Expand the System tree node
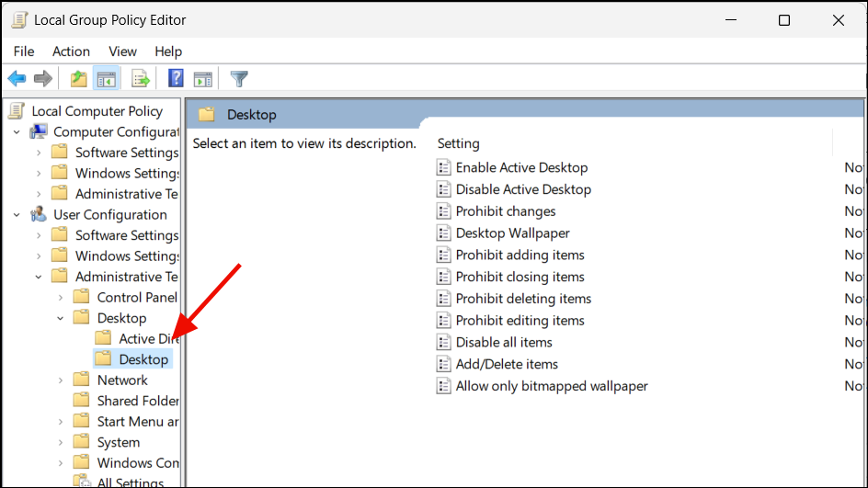Image resolution: width=868 pixels, height=488 pixels. [61, 443]
